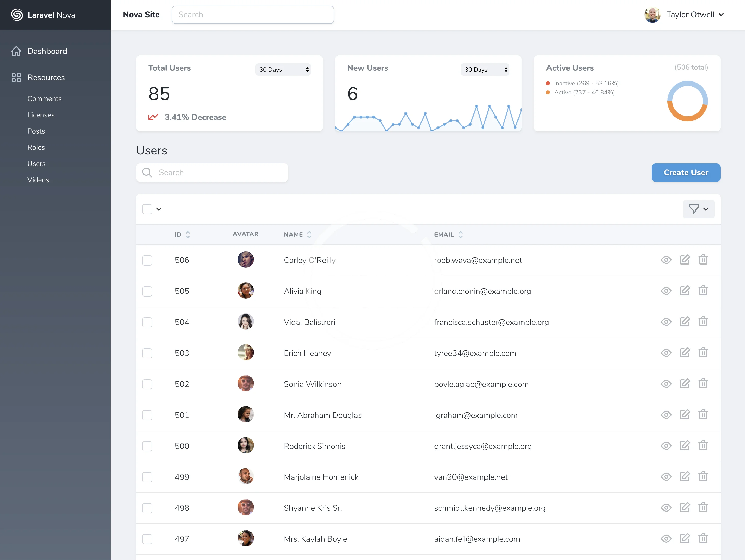Image resolution: width=745 pixels, height=560 pixels.
Task: Expand the select-all chevron dropdown
Action: point(159,209)
